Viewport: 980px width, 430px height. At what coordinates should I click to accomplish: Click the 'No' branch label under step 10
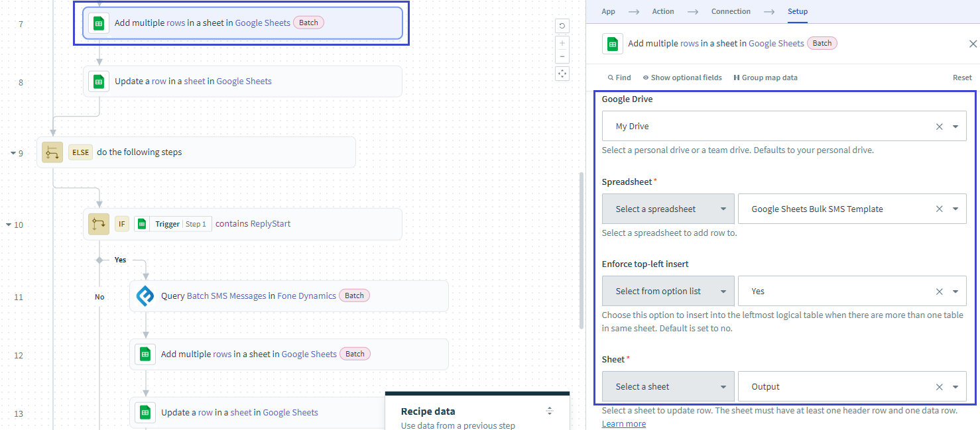tap(99, 297)
